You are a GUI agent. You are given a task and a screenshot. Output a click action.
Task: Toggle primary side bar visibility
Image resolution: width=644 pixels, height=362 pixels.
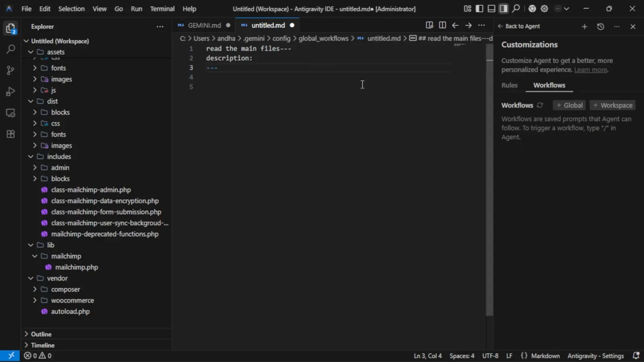point(479,8)
